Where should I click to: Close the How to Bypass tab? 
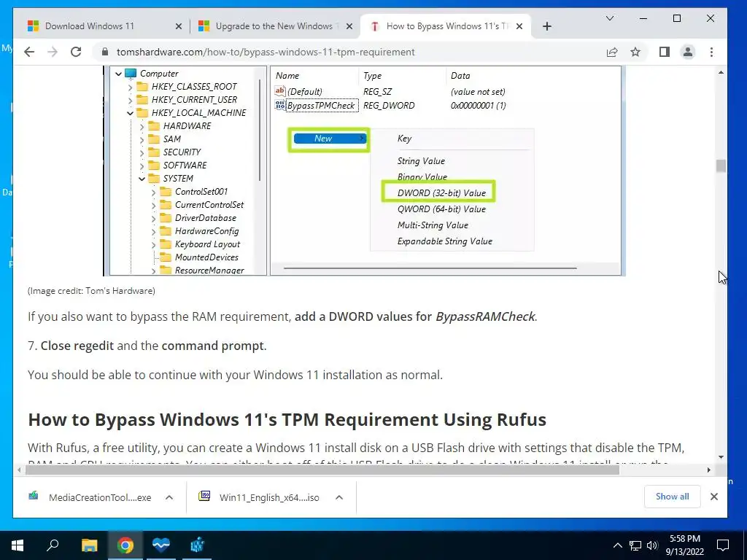(519, 26)
